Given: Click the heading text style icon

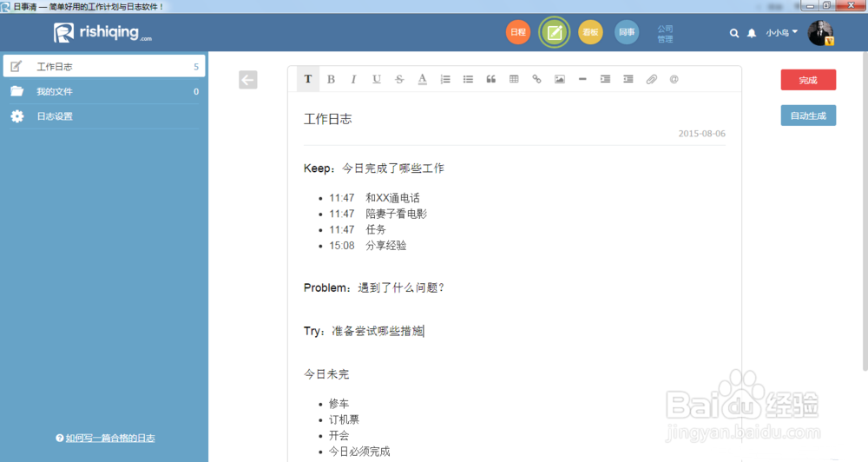Looking at the screenshot, I should (x=308, y=79).
